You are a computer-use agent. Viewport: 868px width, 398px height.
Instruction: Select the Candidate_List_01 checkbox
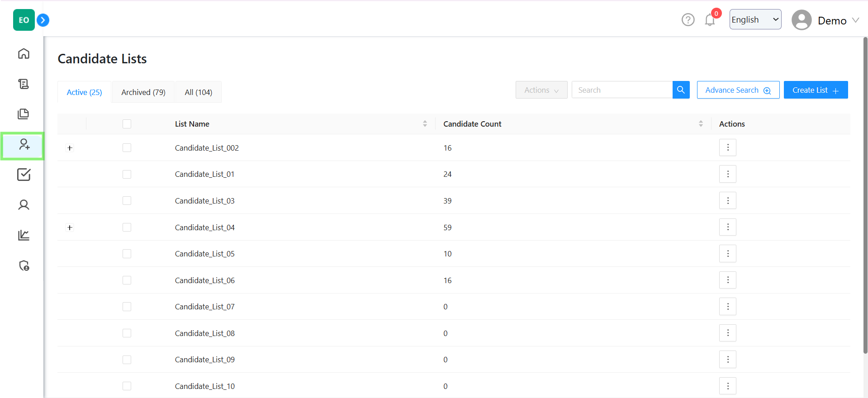pos(127,174)
